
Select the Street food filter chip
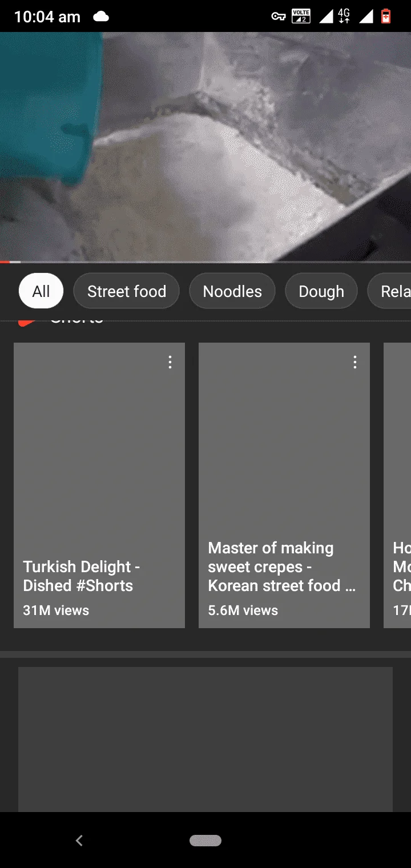tap(127, 291)
